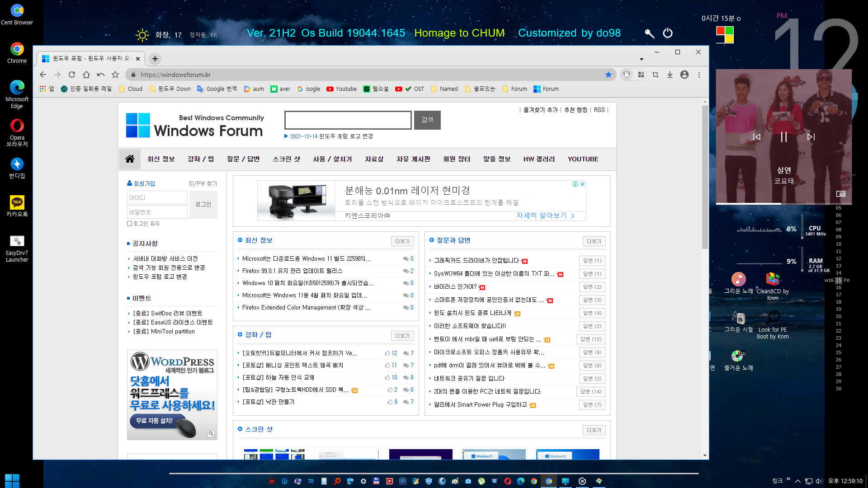
Task: Expand hidden system tray icons chevron
Action: click(797, 481)
